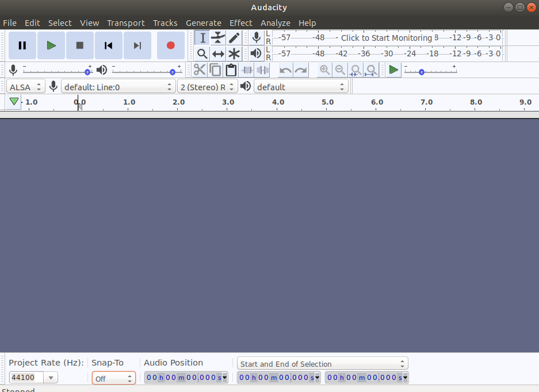Click the playback level meter bar
539x392 pixels.
pos(389,53)
